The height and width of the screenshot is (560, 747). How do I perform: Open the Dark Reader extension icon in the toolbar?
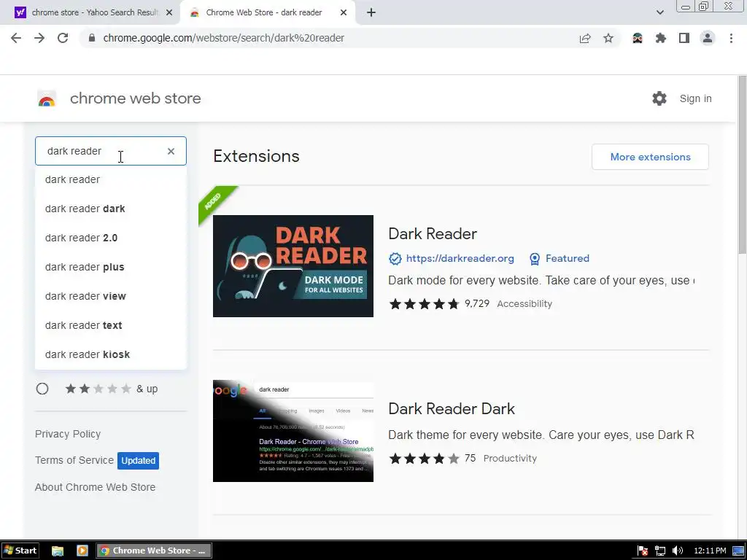(638, 38)
